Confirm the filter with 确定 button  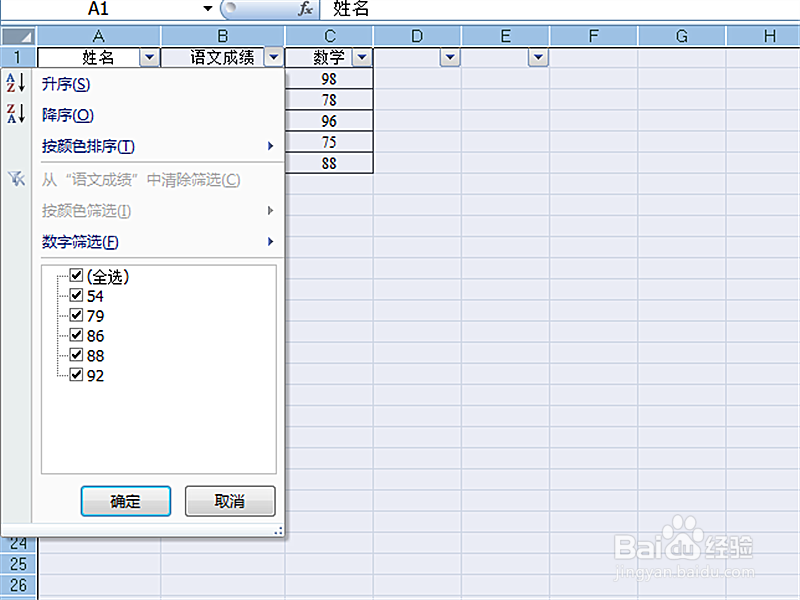[126, 501]
